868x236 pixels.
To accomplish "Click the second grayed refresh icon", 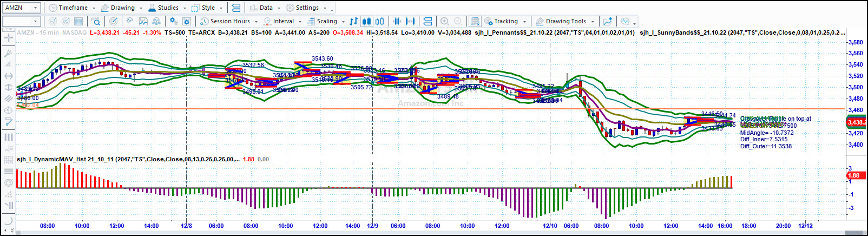I will click(x=65, y=21).
